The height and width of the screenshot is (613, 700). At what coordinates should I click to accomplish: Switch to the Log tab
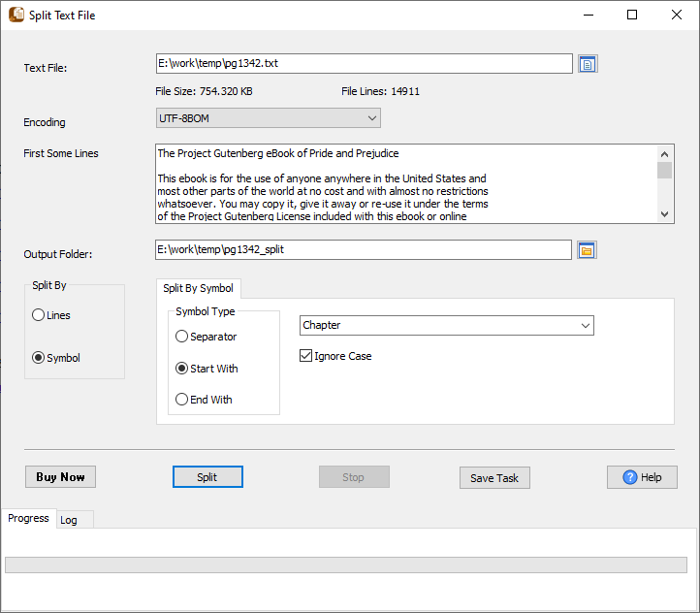pyautogui.click(x=69, y=520)
